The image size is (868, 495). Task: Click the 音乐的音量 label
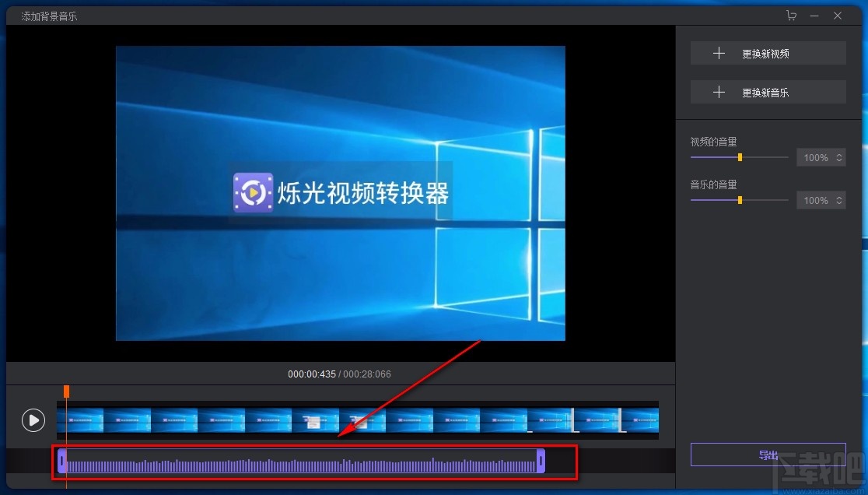point(713,184)
